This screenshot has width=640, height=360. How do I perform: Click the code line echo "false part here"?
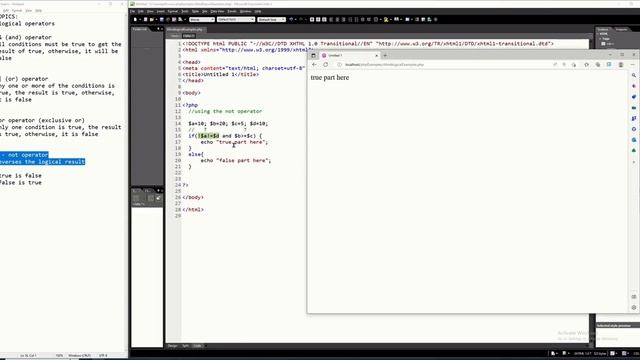coord(236,160)
